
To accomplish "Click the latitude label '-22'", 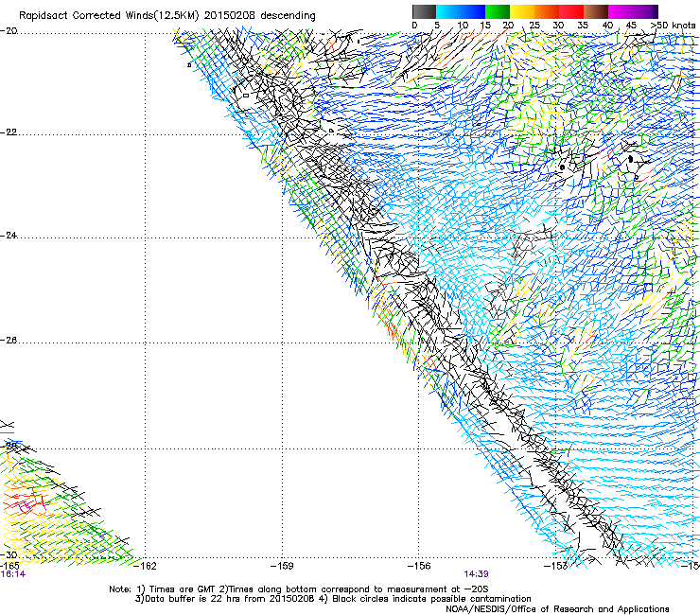I will pos(9,132).
